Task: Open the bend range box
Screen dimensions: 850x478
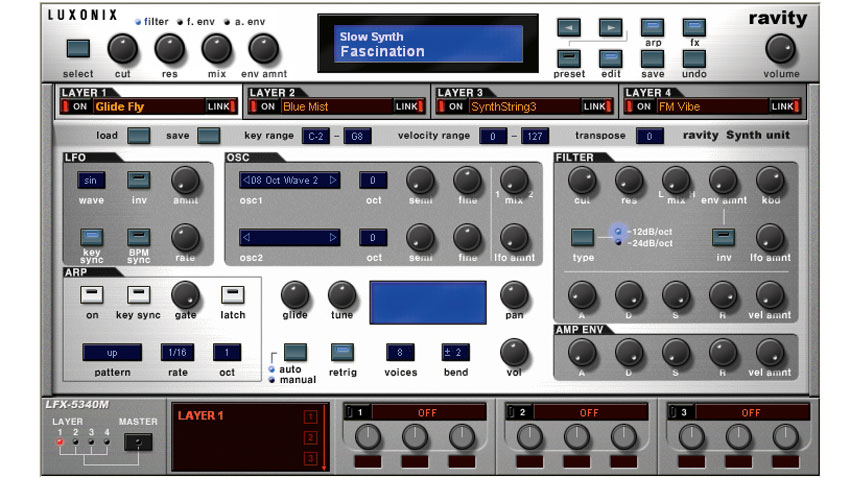Action: (455, 352)
